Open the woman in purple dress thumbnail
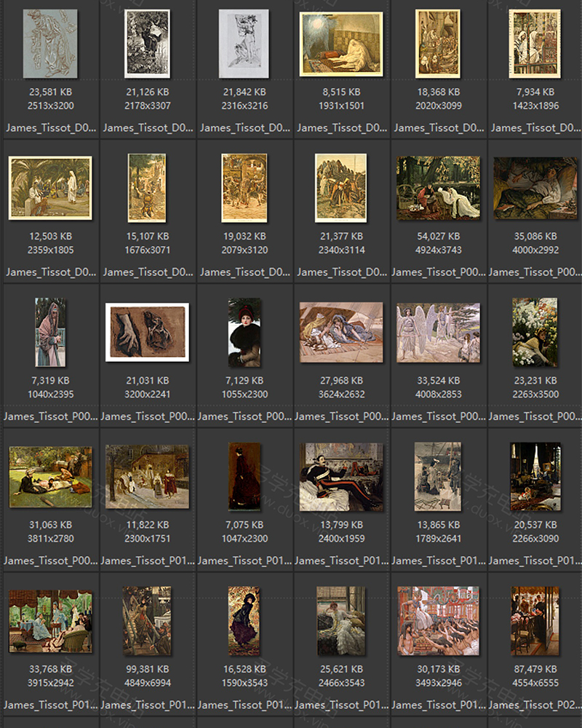 (245, 619)
